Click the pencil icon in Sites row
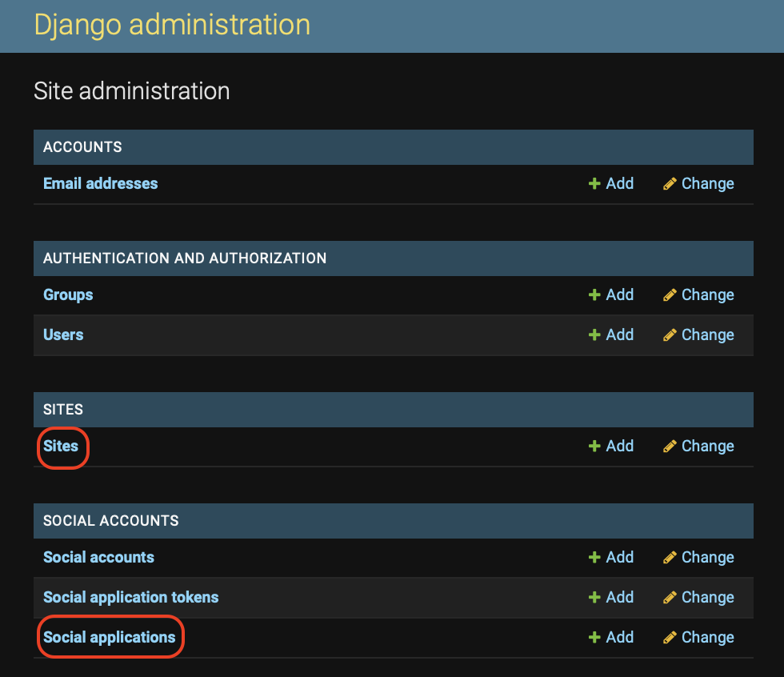The height and width of the screenshot is (677, 784). coord(670,446)
